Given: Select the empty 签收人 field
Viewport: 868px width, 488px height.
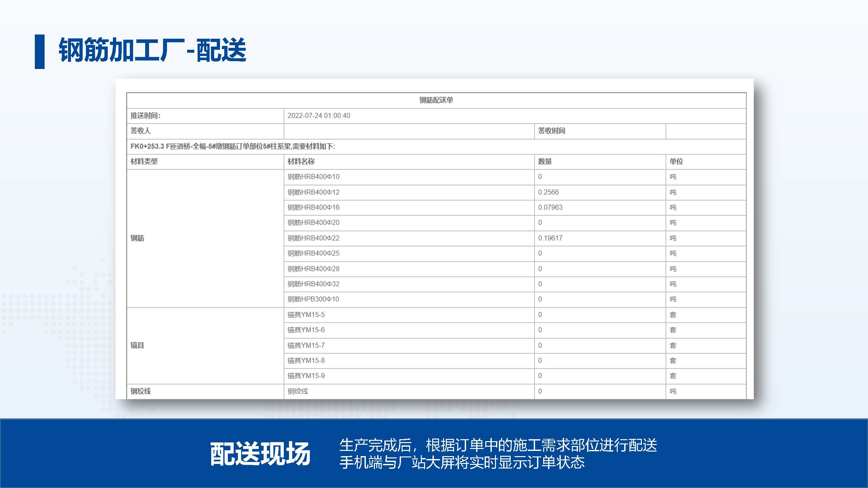Looking at the screenshot, I should pyautogui.click(x=408, y=131).
